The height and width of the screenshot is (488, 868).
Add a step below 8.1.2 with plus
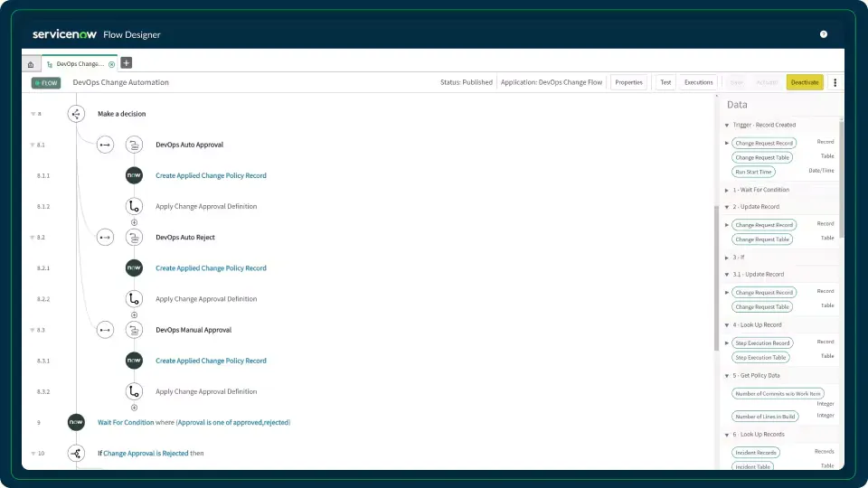(134, 222)
